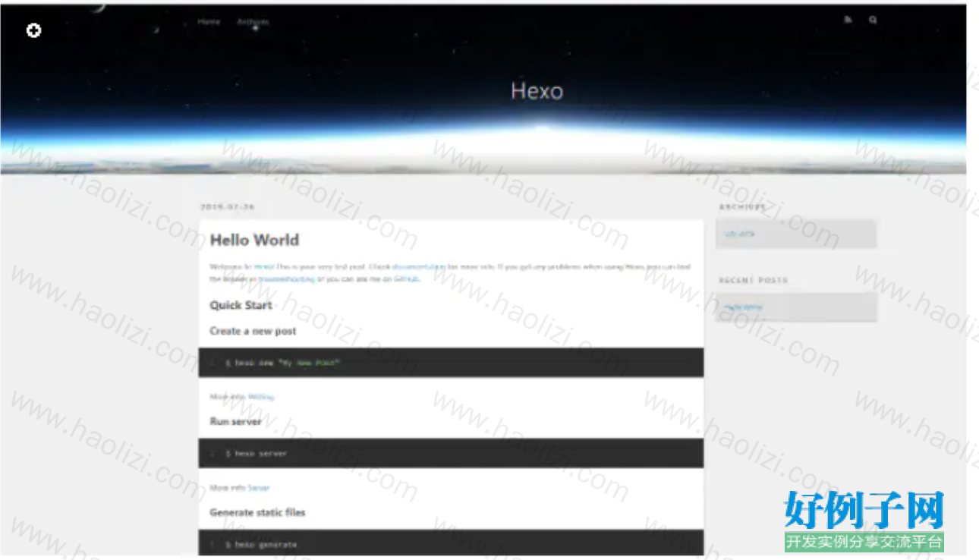This screenshot has height=560, width=979.
Task: Open Hello World under Recent Posts sidebar
Action: (744, 307)
